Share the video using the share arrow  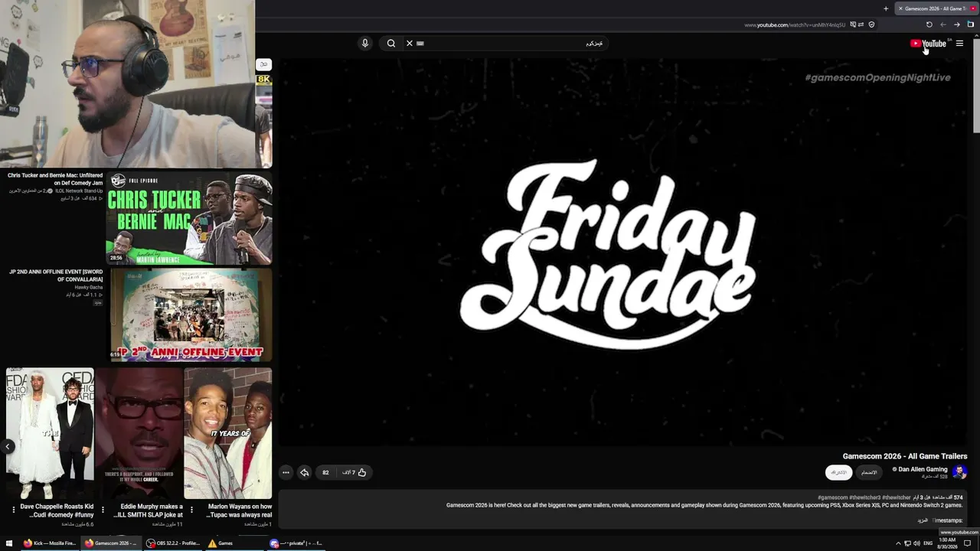click(305, 472)
